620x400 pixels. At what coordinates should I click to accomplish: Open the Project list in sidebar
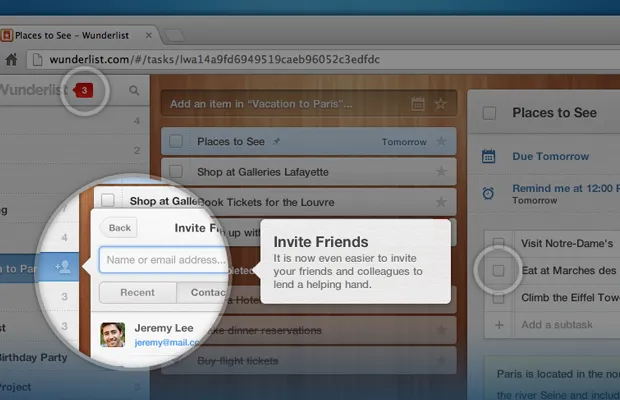pyautogui.click(x=16, y=387)
